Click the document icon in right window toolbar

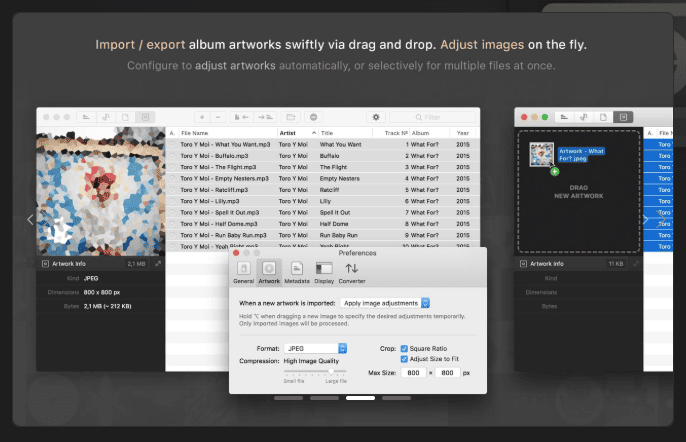pyautogui.click(x=603, y=117)
